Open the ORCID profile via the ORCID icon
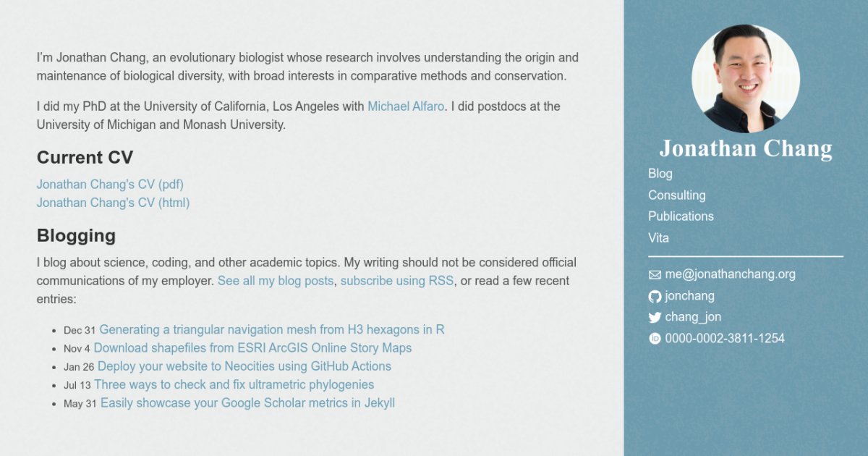This screenshot has height=456, width=868. 655,338
